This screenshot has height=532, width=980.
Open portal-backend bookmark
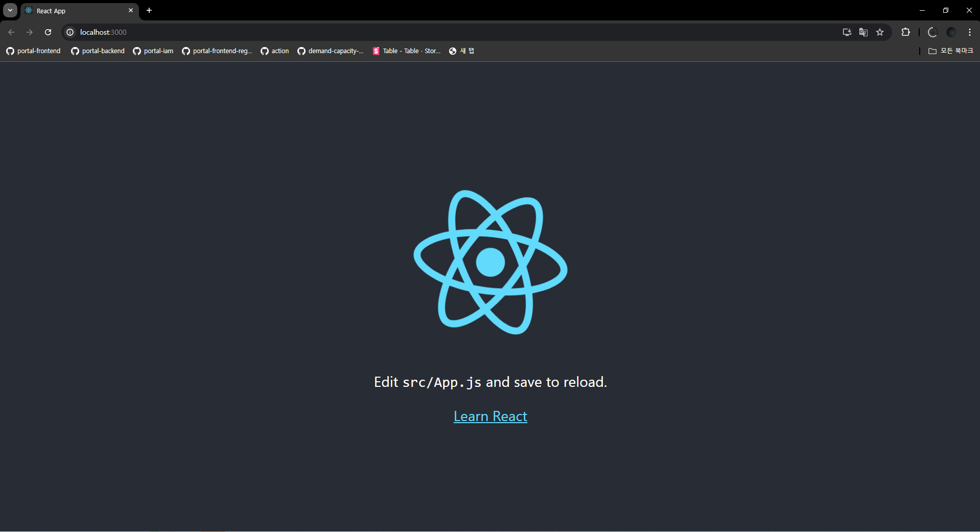98,51
